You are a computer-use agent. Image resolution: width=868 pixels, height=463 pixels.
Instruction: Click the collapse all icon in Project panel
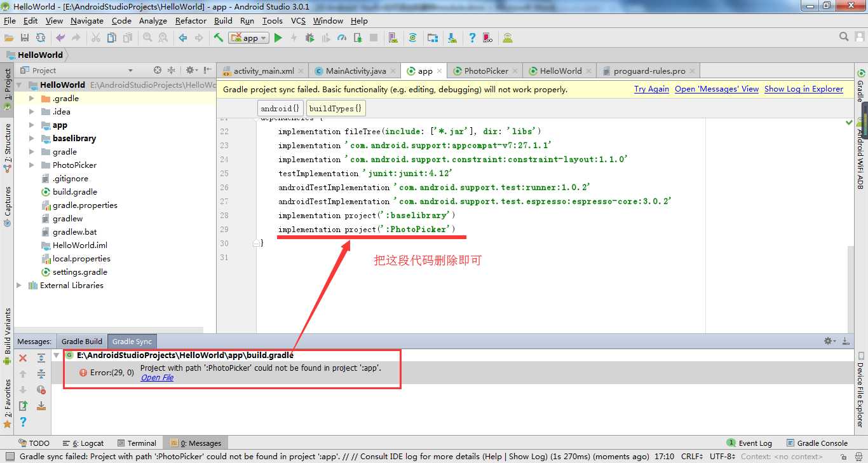[171, 70]
